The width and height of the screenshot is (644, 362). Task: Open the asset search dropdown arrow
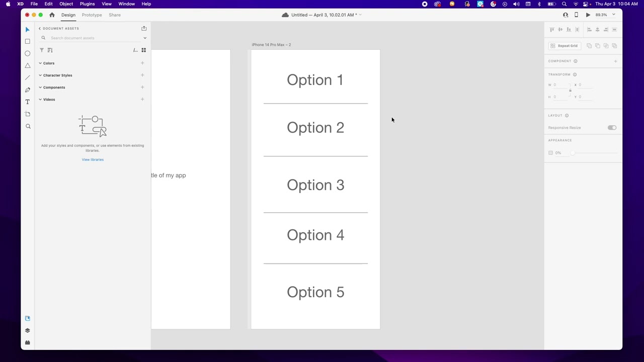click(145, 38)
